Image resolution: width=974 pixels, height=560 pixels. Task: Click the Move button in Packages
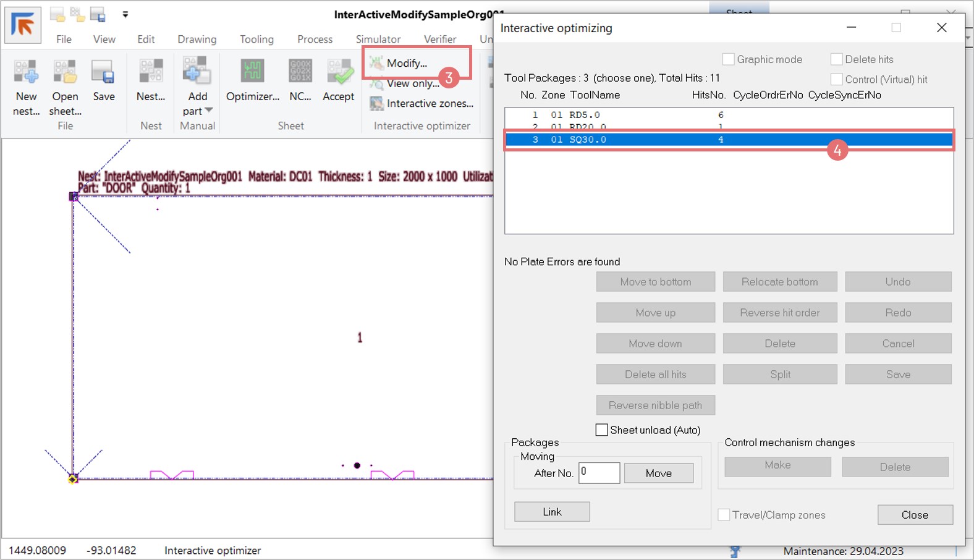pos(658,473)
